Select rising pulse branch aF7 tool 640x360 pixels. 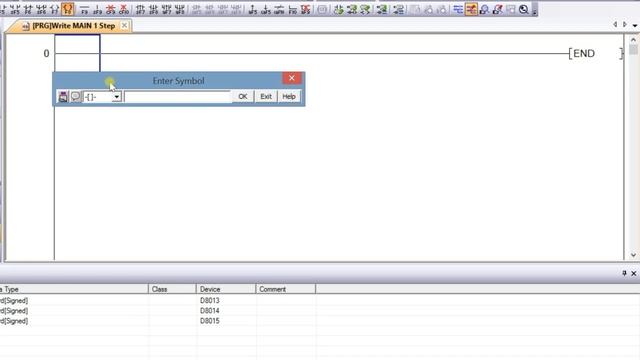coord(167,9)
